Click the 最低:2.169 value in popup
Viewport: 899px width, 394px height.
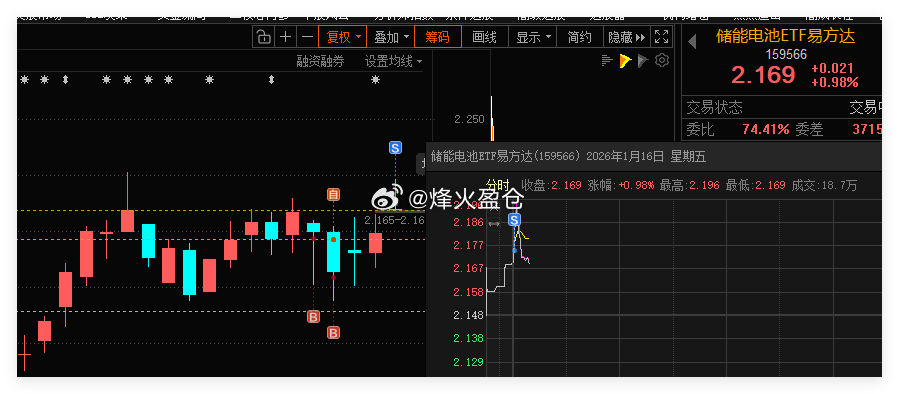pyautogui.click(x=756, y=186)
